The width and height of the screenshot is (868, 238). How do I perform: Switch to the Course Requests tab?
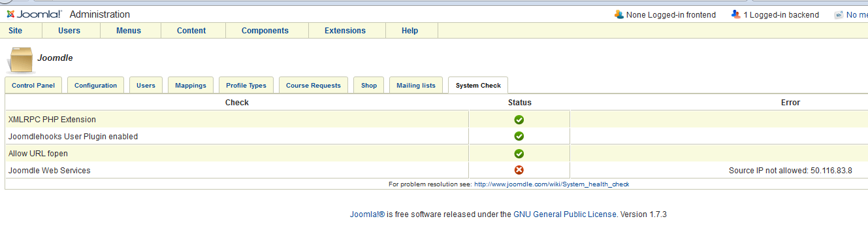coord(313,86)
